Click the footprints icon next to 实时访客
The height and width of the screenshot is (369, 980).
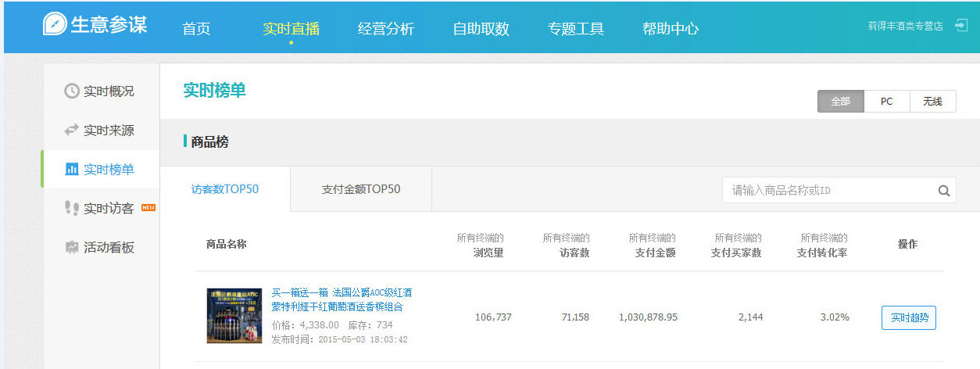point(71,209)
